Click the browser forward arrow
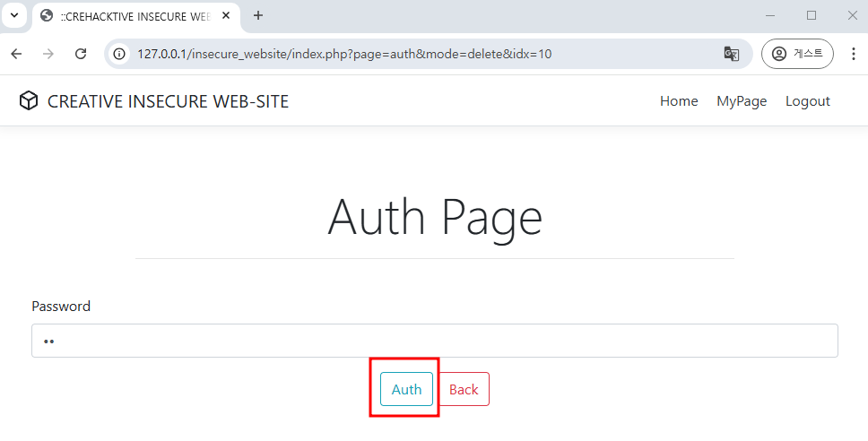868x441 pixels. (x=48, y=54)
